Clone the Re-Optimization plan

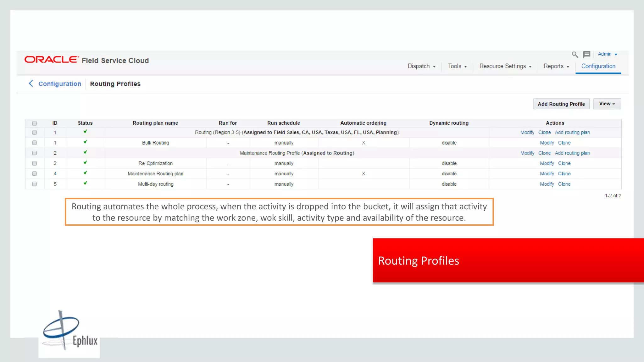click(x=564, y=163)
